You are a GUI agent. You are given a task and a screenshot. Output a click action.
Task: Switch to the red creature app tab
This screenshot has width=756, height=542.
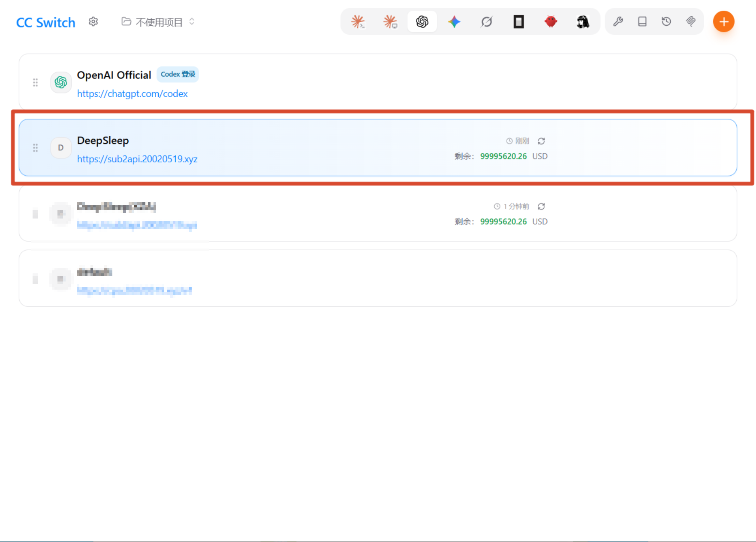[x=551, y=21]
